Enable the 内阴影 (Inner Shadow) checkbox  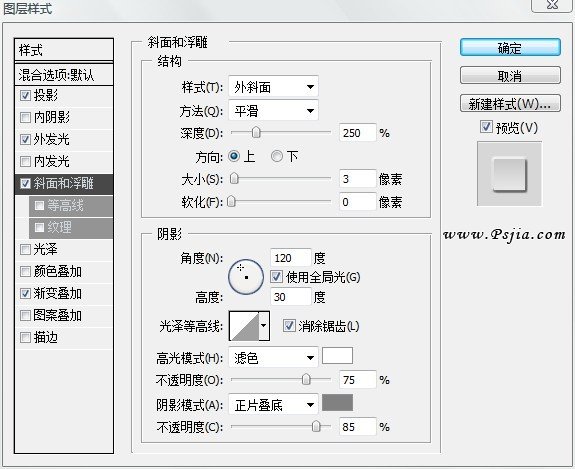click(x=25, y=118)
